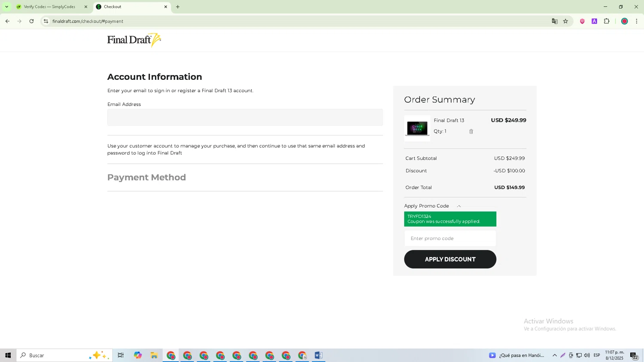Switch to Verify Codes SimplyCodes tab
Image resolution: width=644 pixels, height=362 pixels.
[49, 7]
